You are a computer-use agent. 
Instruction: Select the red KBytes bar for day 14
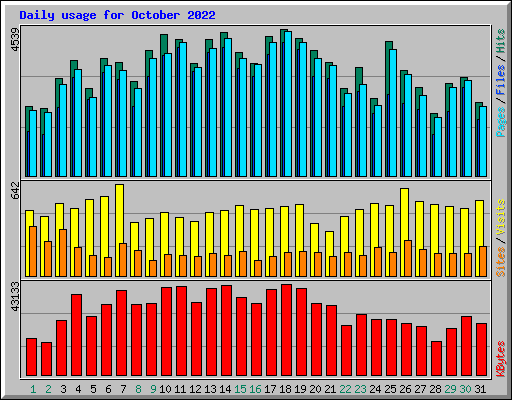pyautogui.click(x=226, y=331)
